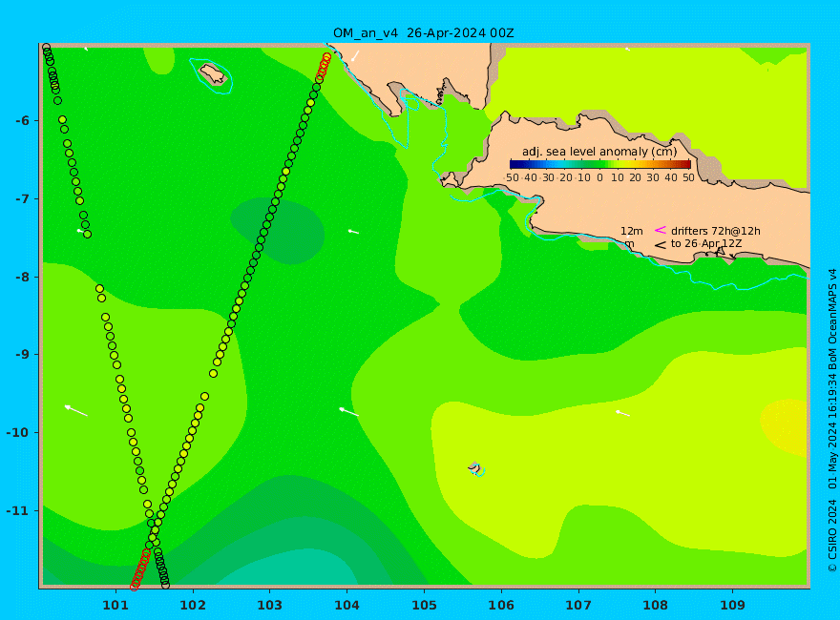This screenshot has width=840, height=620.
Task: Click the 108 longitude axis label
Action: [655, 605]
